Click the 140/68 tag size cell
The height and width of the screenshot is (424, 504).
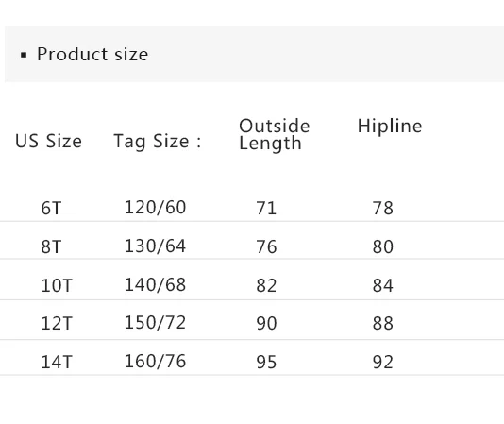155,284
